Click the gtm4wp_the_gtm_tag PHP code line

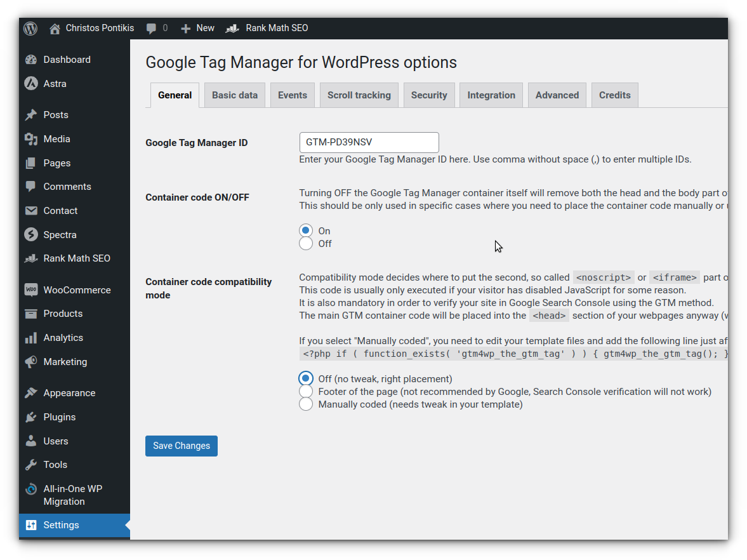514,354
